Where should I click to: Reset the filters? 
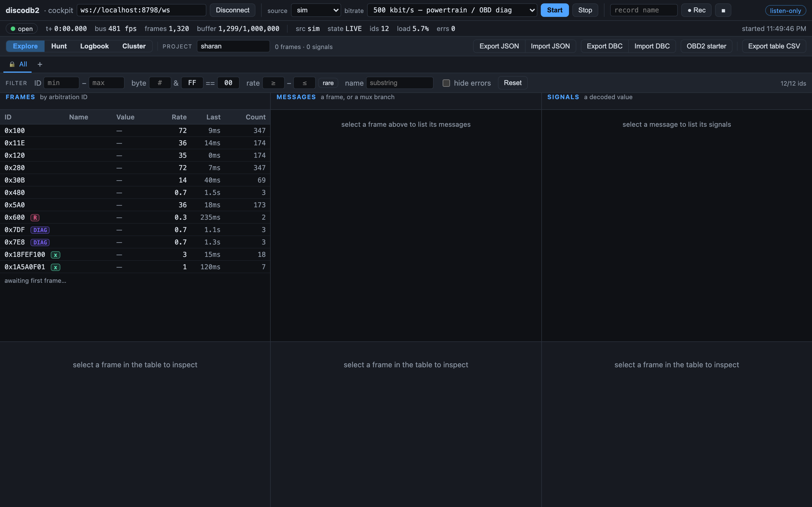pos(512,83)
